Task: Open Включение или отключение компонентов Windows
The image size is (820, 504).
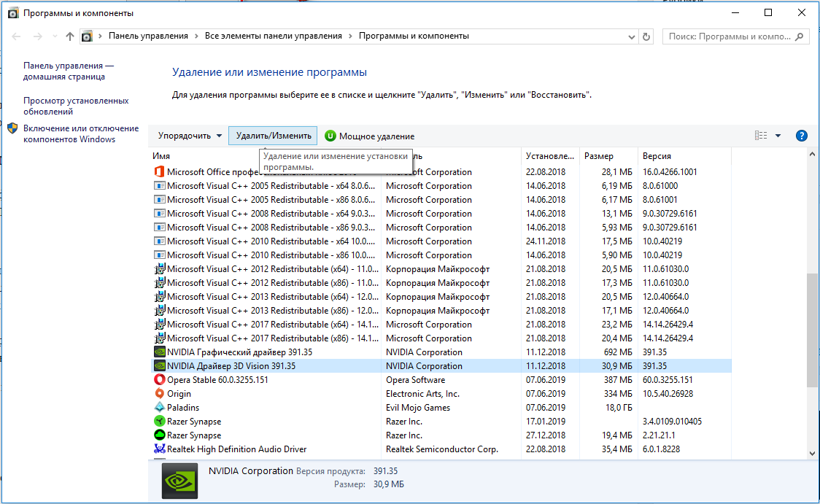Action: pos(80,134)
